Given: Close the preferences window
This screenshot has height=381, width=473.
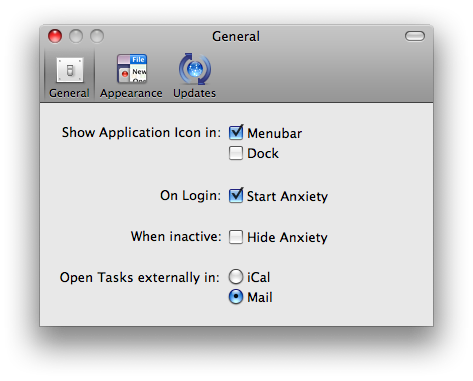Looking at the screenshot, I should click(x=55, y=36).
